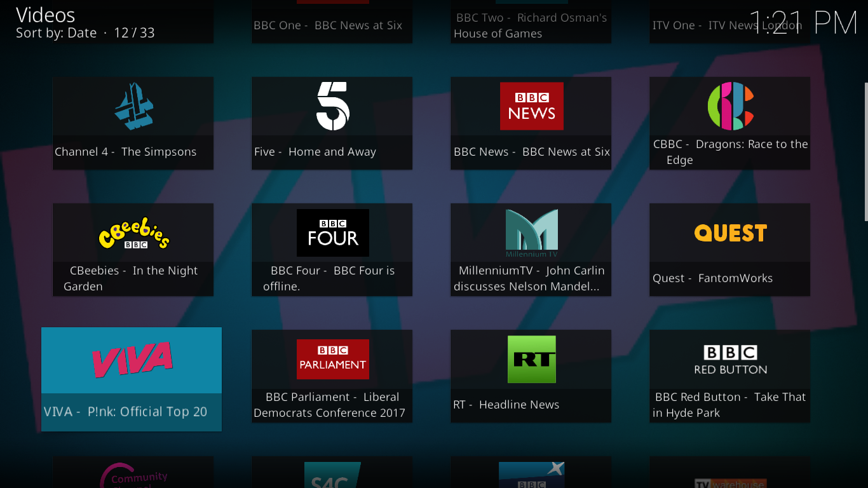Play the highlighted VIVA 'P!nk: Official Top 20'
This screenshot has width=868, height=488.
click(x=132, y=379)
